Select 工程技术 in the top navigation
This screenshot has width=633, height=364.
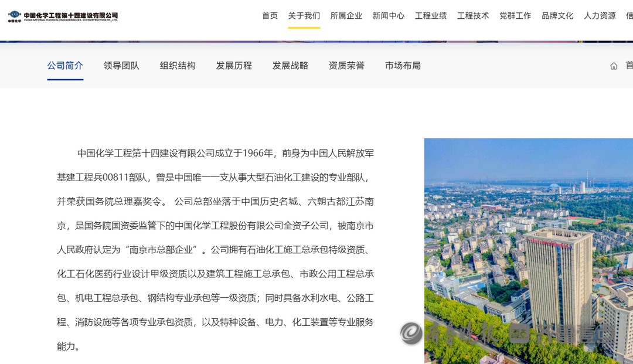point(472,16)
